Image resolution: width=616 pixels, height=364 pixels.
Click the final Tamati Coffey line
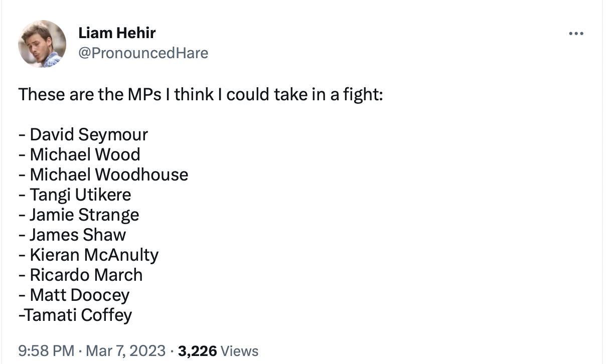pyautogui.click(x=78, y=315)
